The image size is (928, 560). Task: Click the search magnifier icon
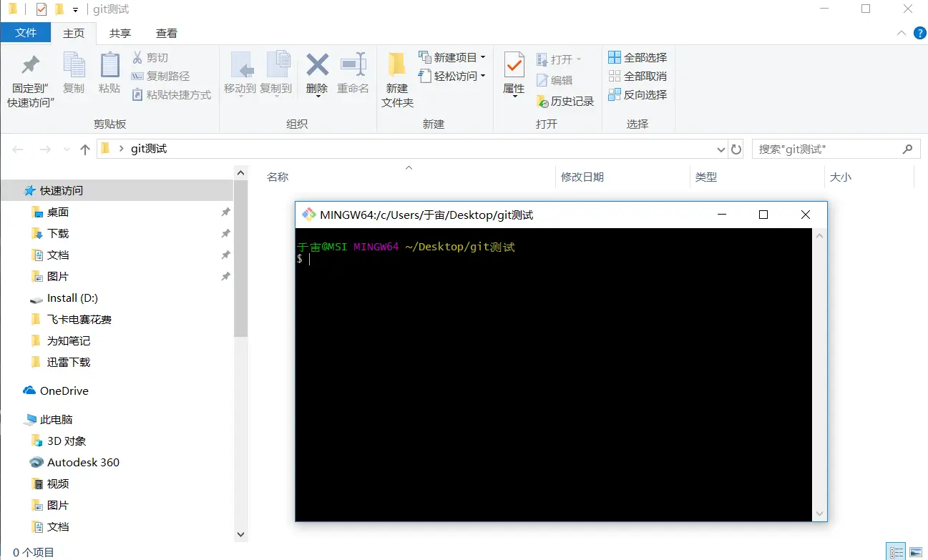point(907,149)
